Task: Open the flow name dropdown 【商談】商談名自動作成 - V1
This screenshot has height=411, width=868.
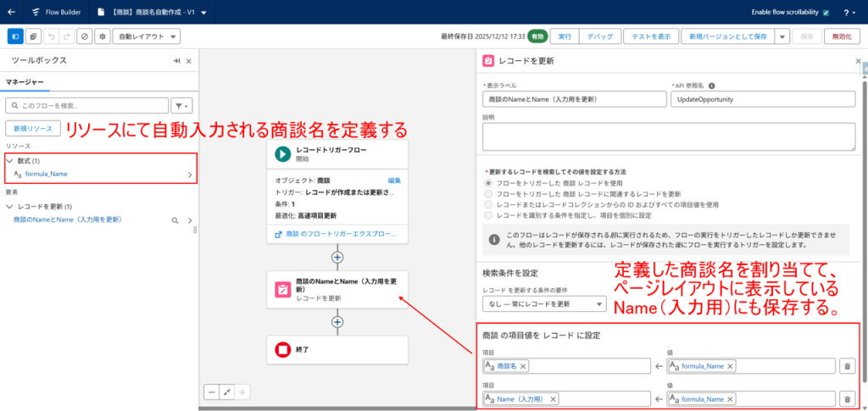Action: [x=203, y=12]
